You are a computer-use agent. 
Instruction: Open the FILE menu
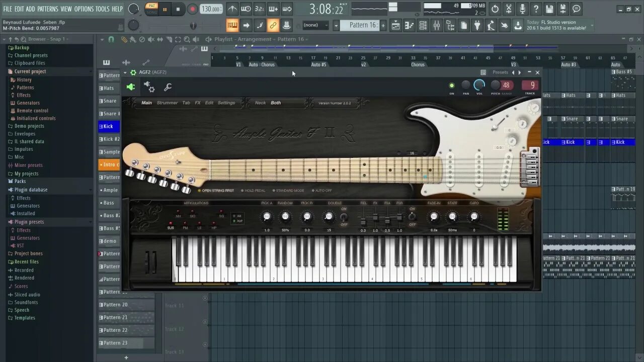tap(8, 9)
